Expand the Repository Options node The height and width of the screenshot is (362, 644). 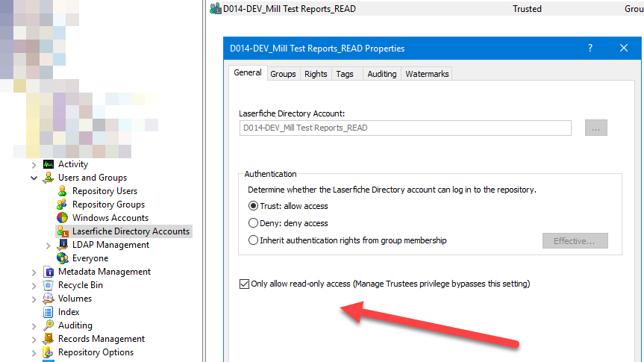(34, 353)
